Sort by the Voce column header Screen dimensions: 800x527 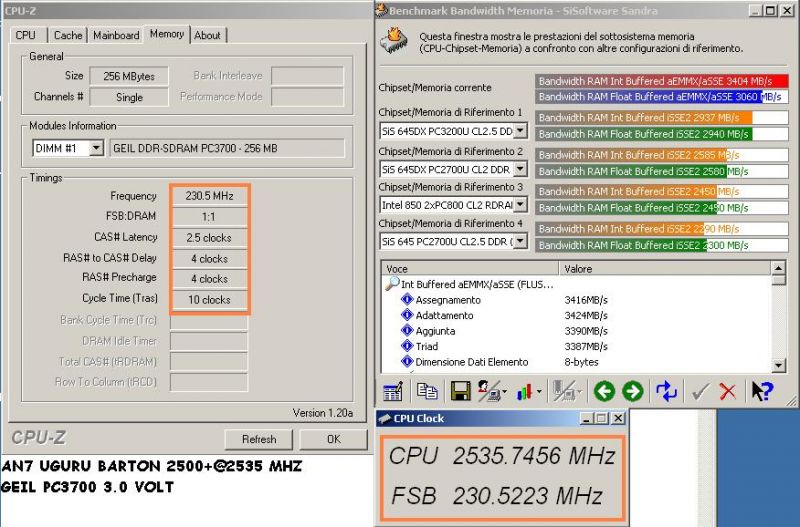tap(470, 268)
